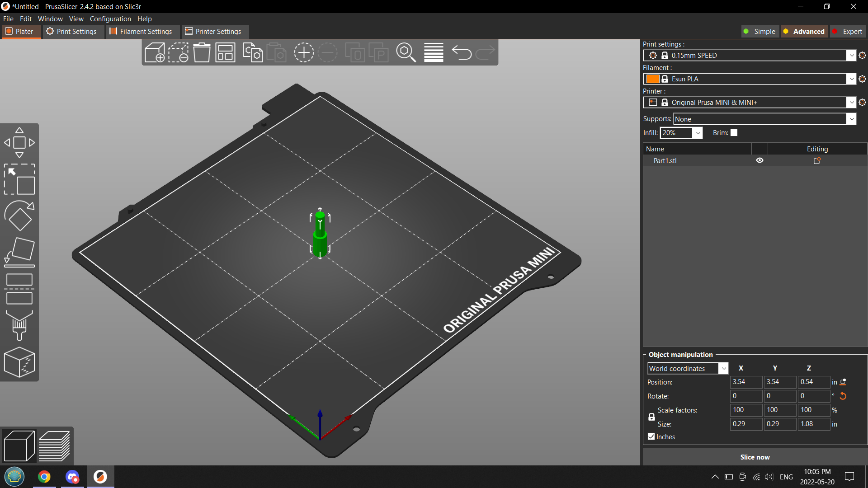Select the Rotate gizmo tool

[x=19, y=216]
